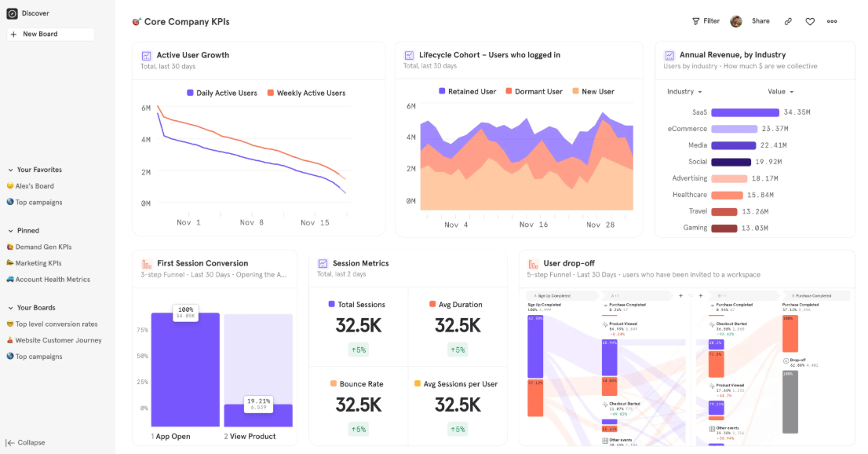
Task: Toggle Retained User legend series
Action: click(x=467, y=91)
